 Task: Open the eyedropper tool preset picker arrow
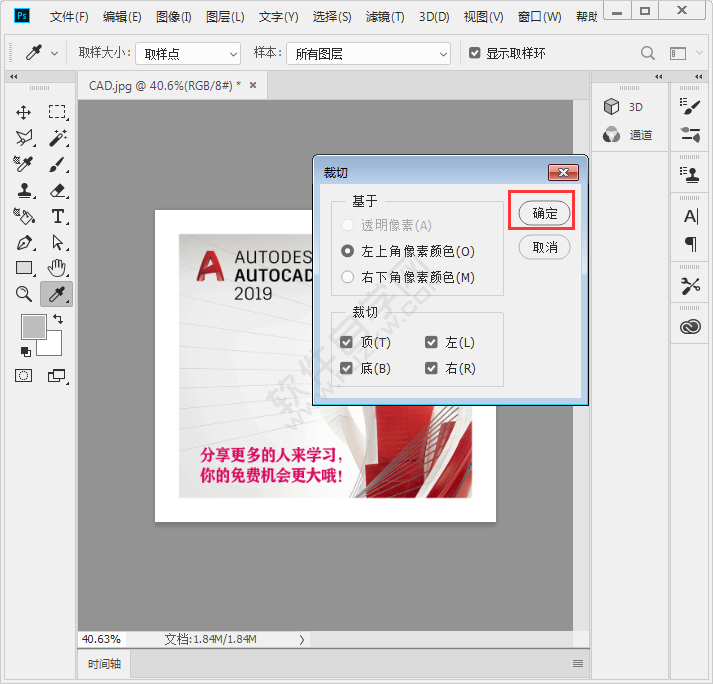(x=55, y=54)
